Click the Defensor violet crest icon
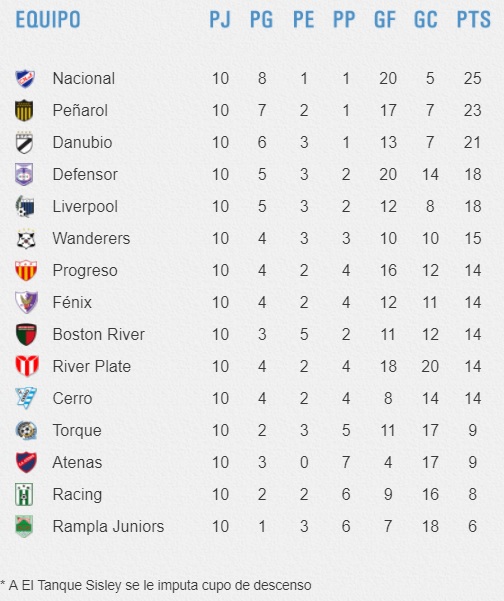504x601 pixels. (x=24, y=174)
